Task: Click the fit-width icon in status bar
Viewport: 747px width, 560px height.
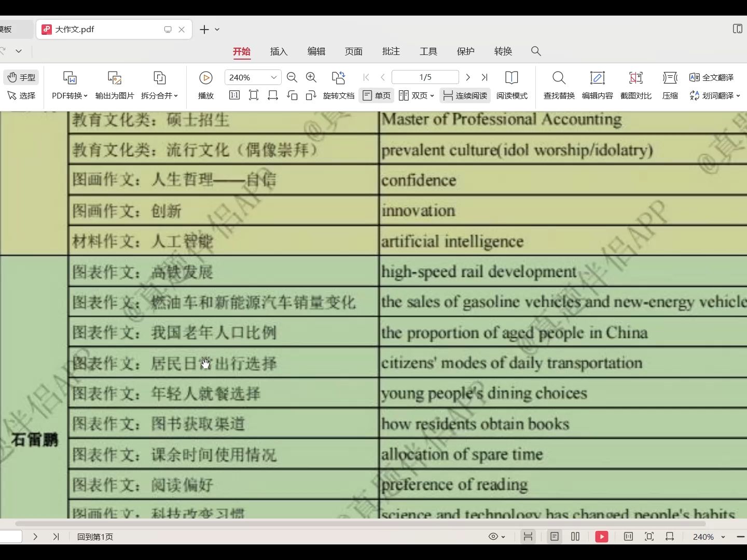Action: pyautogui.click(x=670, y=537)
